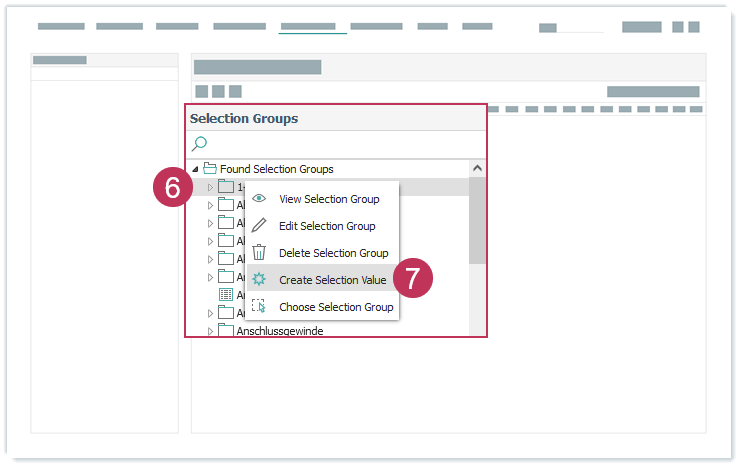Select Create Selection Value menu entry

pos(332,280)
